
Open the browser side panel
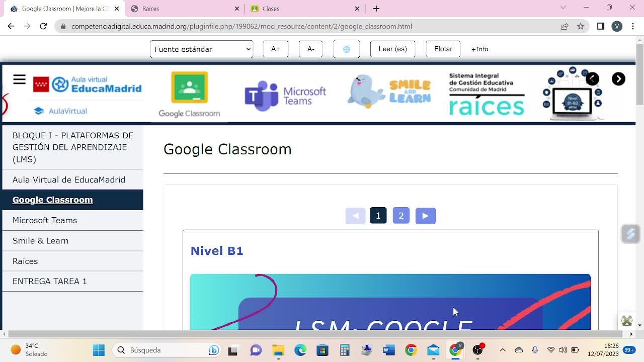[x=600, y=26]
